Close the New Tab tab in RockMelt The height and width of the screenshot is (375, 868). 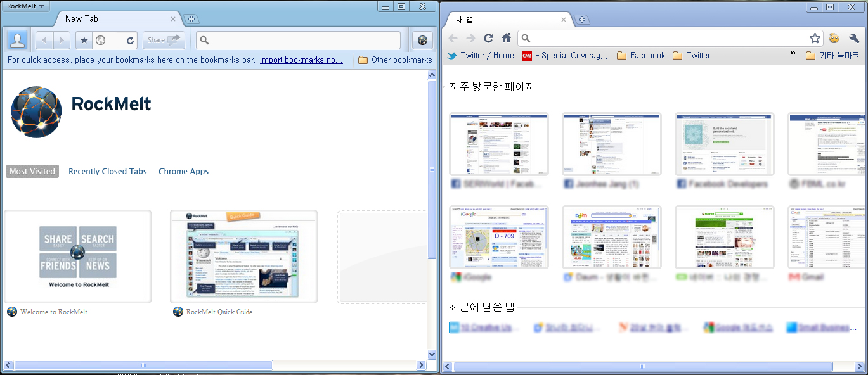[x=173, y=19]
